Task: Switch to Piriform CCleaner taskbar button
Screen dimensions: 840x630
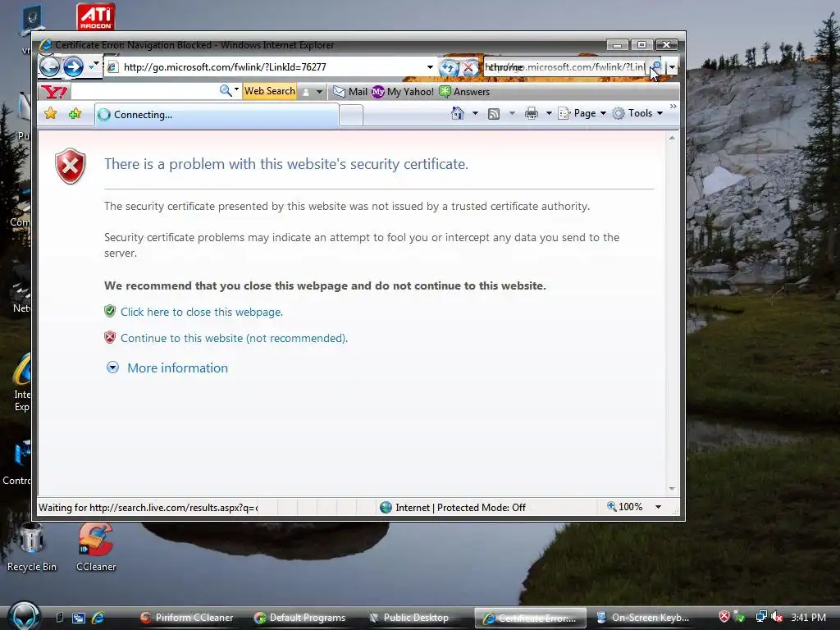Action: 186,618
